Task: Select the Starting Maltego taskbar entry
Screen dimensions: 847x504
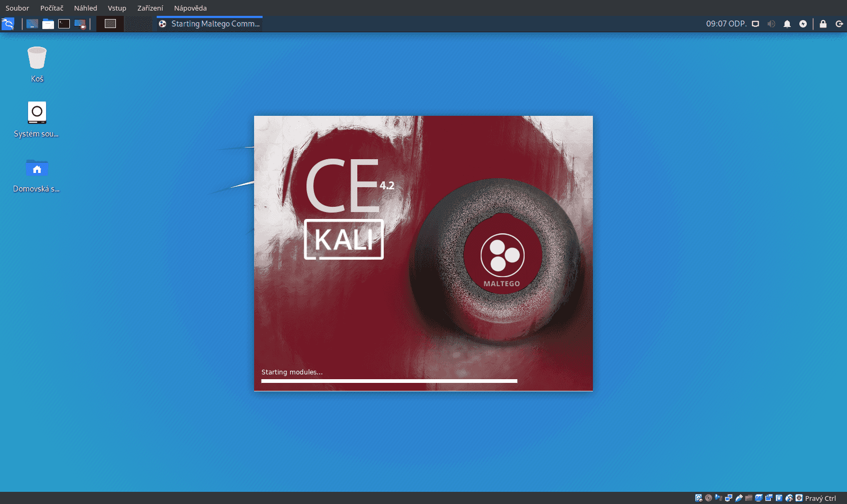Action: click(209, 23)
